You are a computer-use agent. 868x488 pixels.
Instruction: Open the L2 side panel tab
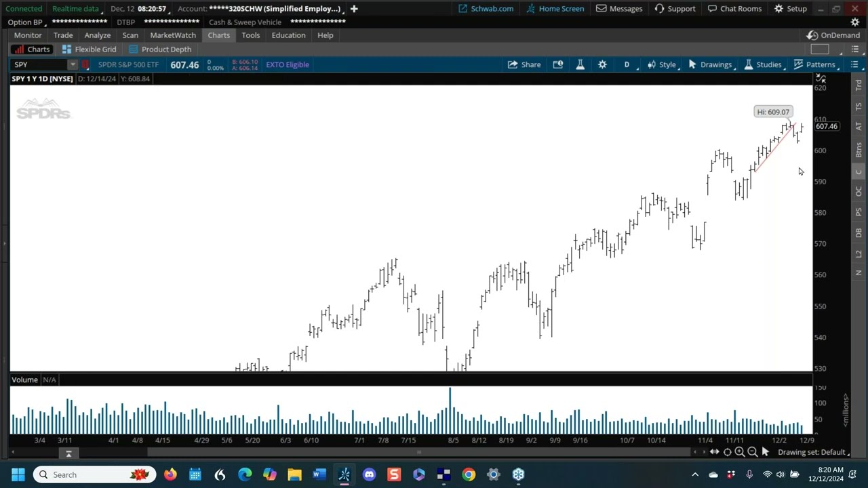[x=859, y=253]
